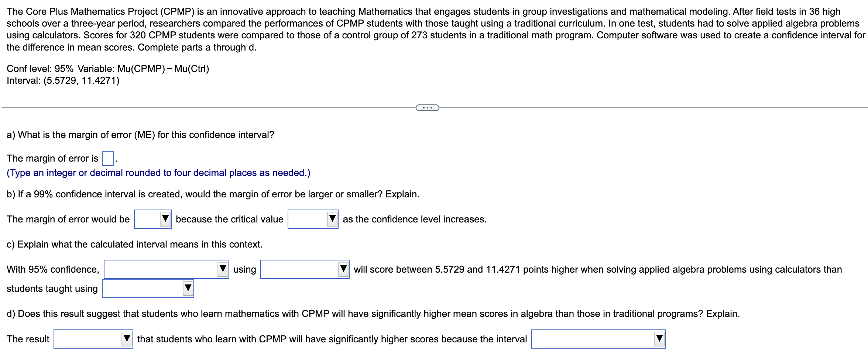Open the "students taught using" dropdown
The image size is (868, 356).
[x=148, y=289]
